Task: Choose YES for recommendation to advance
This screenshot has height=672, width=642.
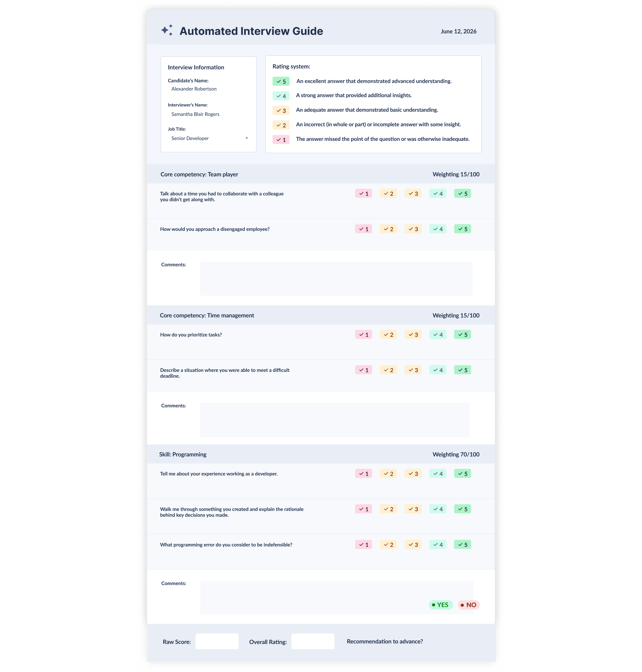Action: click(x=440, y=605)
